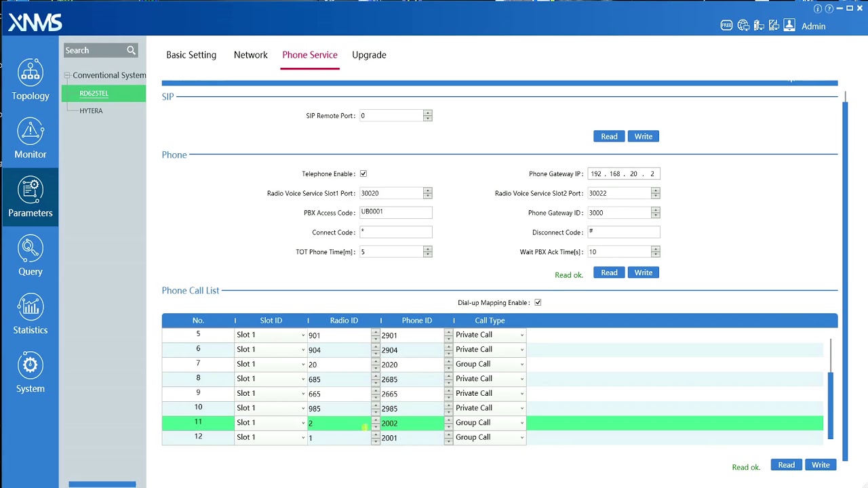Click the Wait PBX Ack Time stepper
The height and width of the screenshot is (488, 868).
coord(655,251)
